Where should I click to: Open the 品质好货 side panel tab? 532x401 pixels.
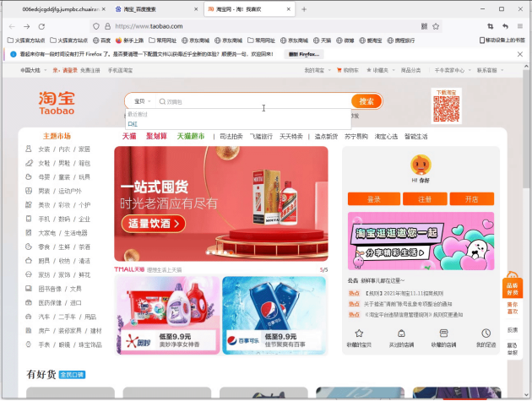point(513,289)
